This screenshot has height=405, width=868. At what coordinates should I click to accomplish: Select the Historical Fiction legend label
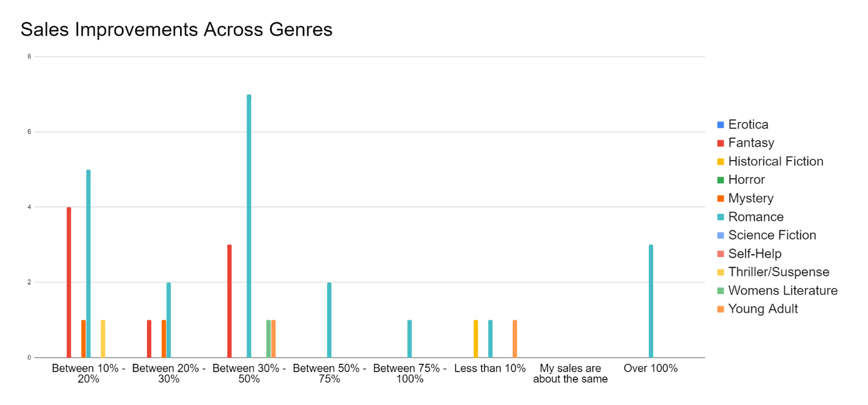[x=775, y=161]
